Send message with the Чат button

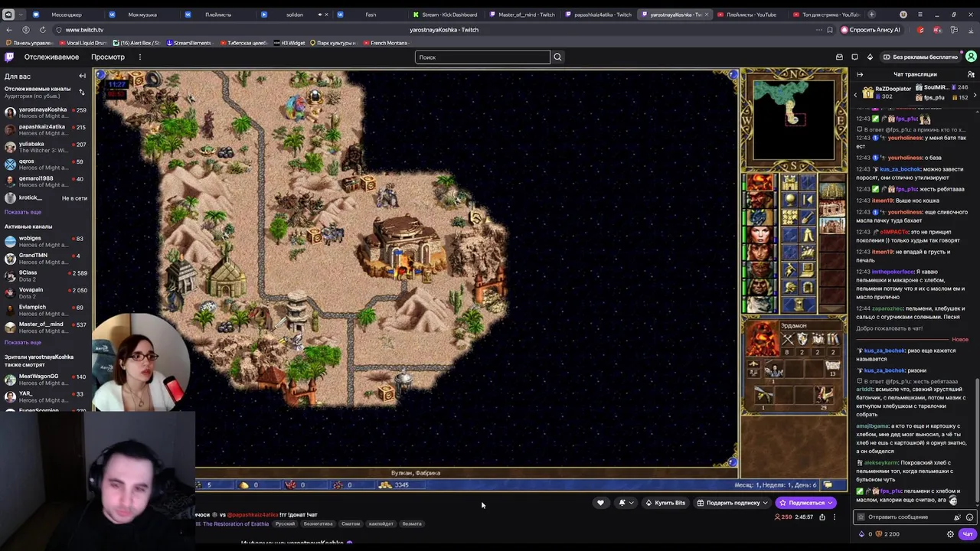[x=968, y=534]
